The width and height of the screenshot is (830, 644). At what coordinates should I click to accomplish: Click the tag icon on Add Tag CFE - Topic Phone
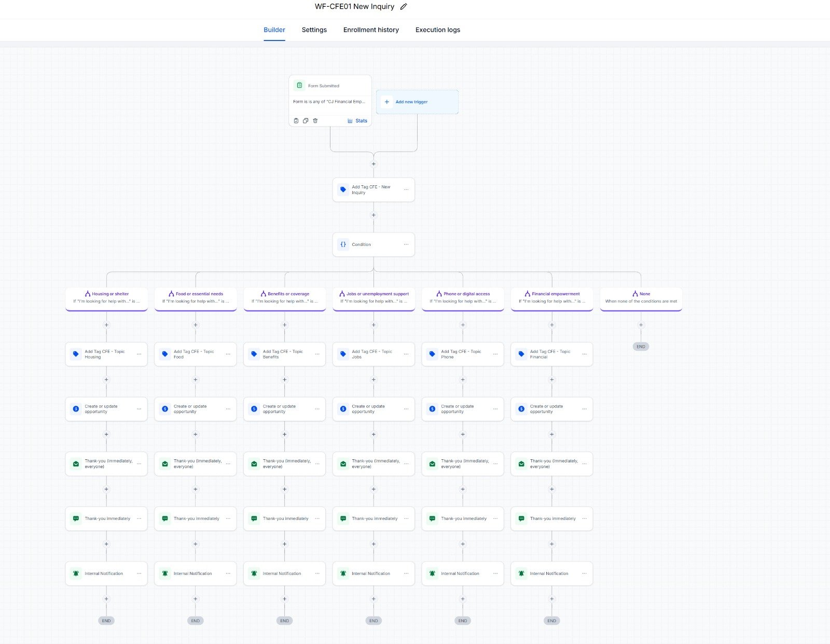coord(432,354)
